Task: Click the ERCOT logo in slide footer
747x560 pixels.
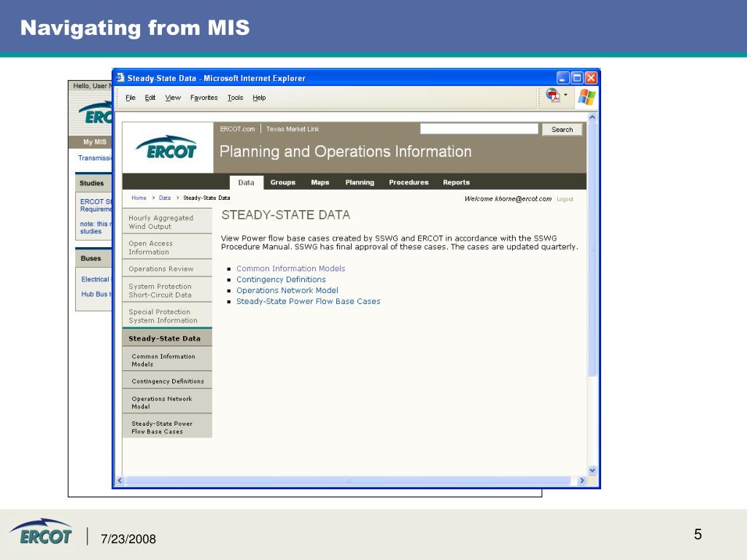Action: (41, 532)
